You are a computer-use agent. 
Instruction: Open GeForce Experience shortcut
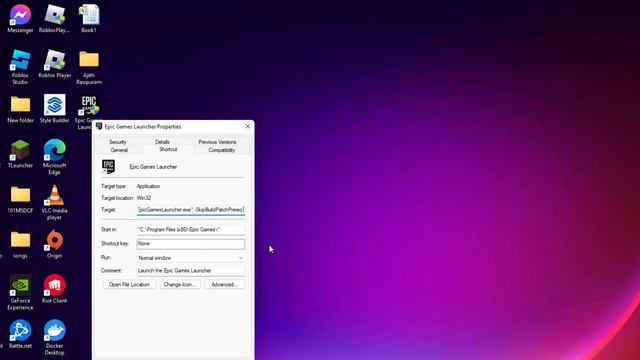click(20, 292)
